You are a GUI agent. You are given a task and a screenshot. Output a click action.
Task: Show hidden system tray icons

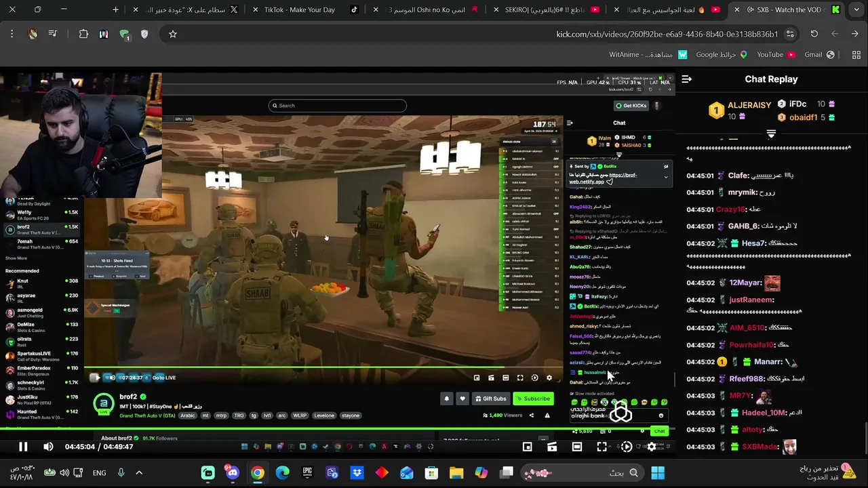tap(139, 472)
